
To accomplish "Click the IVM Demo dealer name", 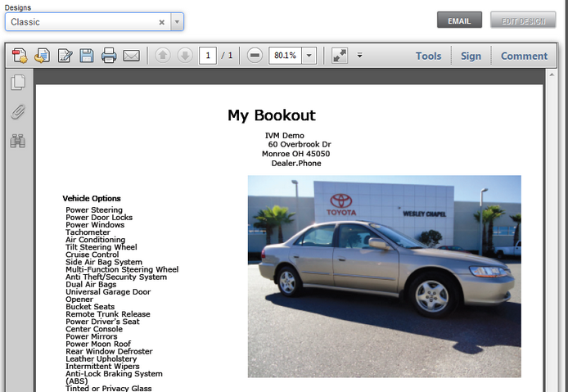I will [285, 136].
